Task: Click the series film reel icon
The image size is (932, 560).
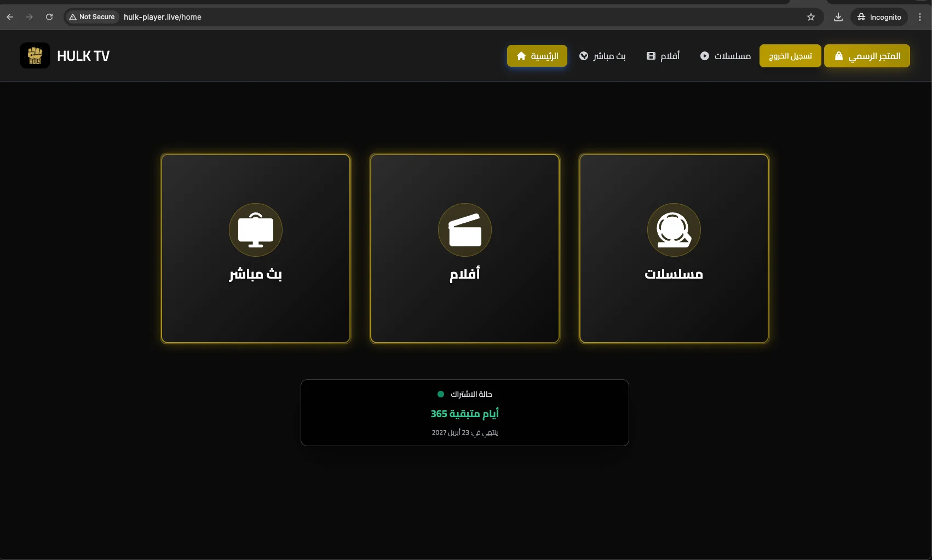Action: [x=674, y=230]
